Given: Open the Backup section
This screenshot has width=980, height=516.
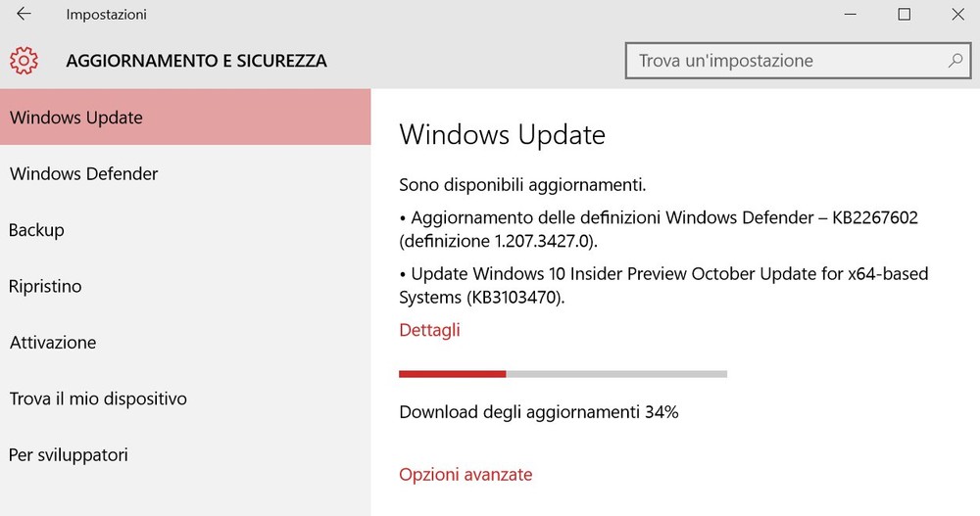Looking at the screenshot, I should click(185, 229).
